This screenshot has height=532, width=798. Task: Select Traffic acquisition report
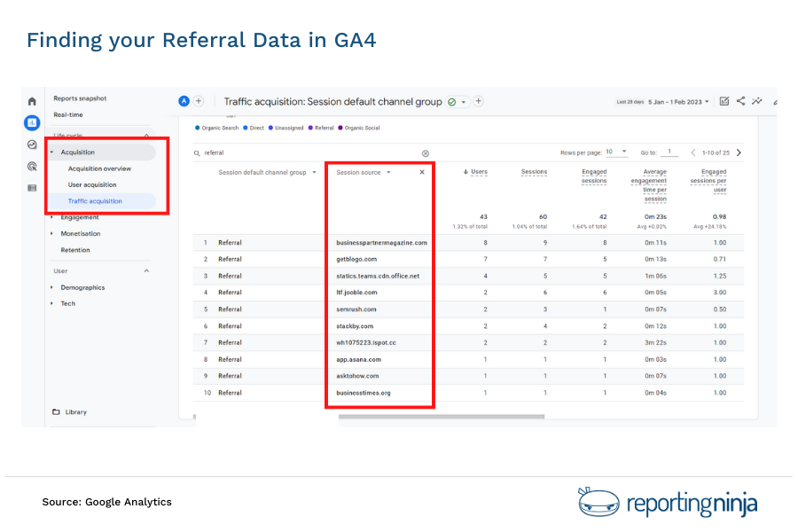click(95, 201)
